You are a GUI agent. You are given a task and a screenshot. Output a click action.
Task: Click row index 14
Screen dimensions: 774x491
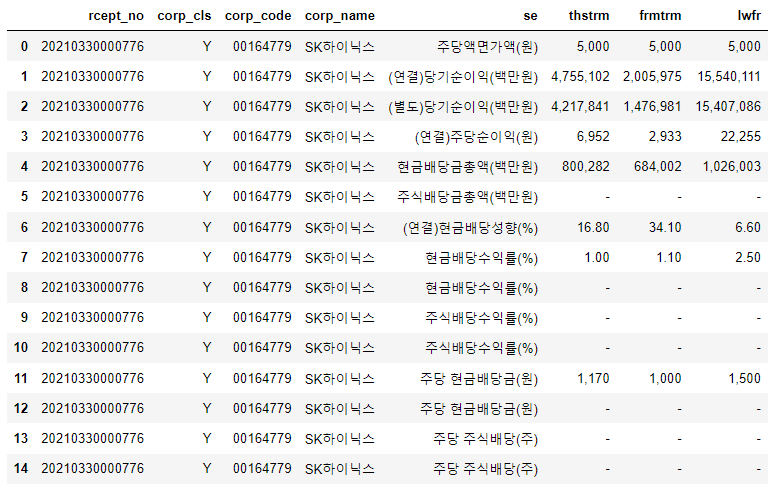coord(21,468)
